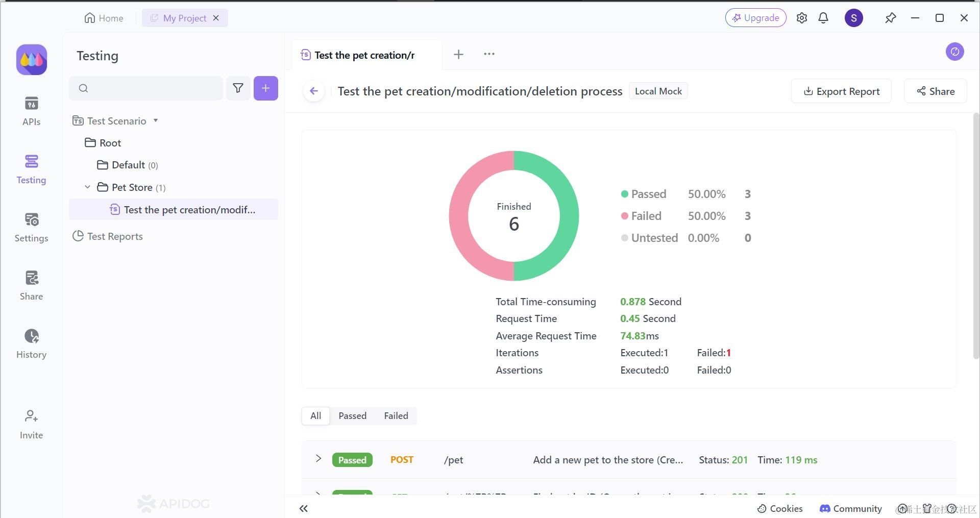Switch to the Home tab
The height and width of the screenshot is (518, 980).
click(104, 18)
